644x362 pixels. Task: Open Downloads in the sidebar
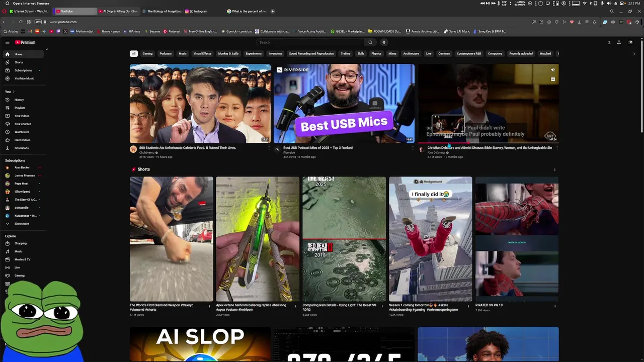[22, 148]
